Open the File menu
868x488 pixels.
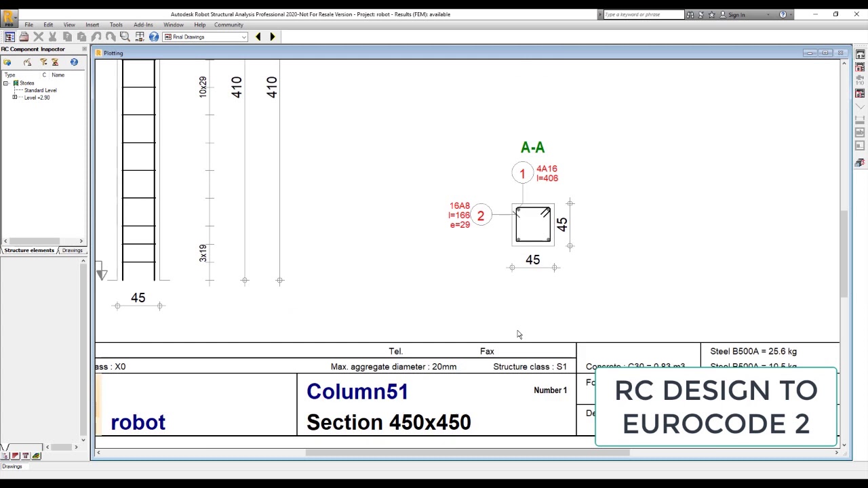(29, 25)
